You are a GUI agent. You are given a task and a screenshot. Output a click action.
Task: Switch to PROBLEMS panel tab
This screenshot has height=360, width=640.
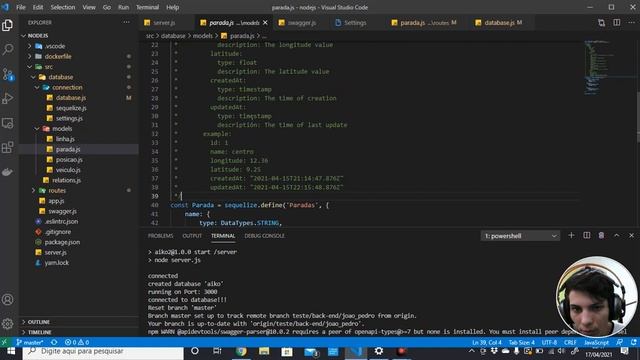coord(160,236)
